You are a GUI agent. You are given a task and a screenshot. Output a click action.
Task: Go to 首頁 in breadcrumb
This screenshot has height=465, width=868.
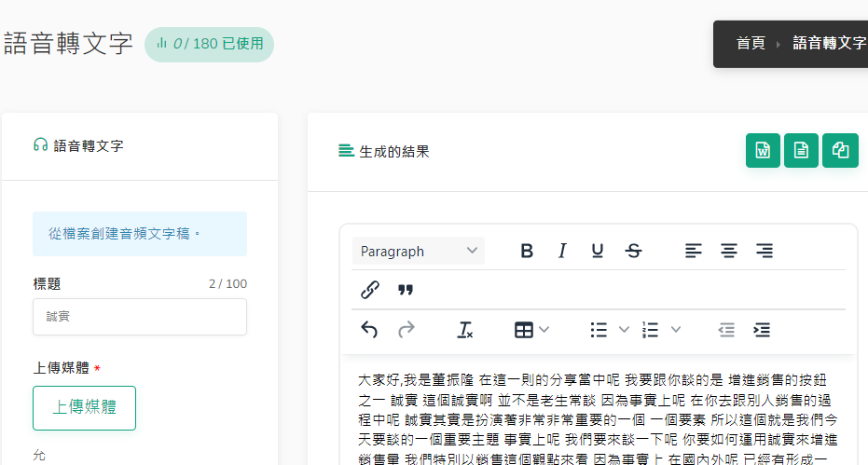(x=751, y=43)
